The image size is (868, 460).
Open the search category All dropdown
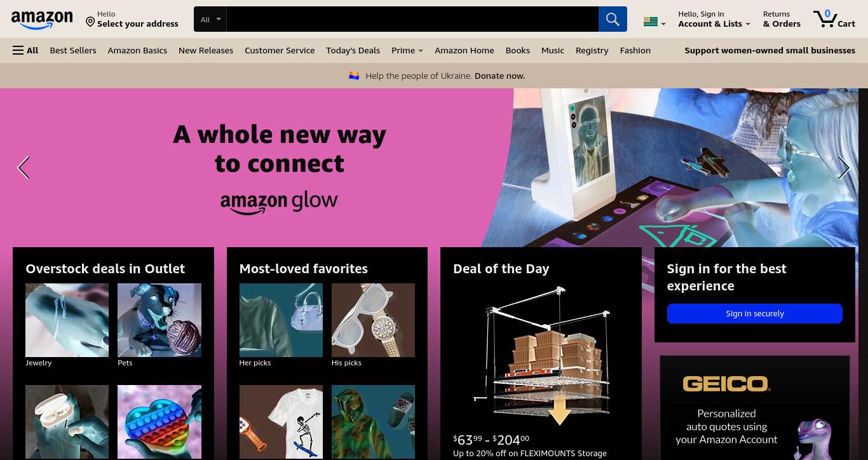(x=210, y=19)
